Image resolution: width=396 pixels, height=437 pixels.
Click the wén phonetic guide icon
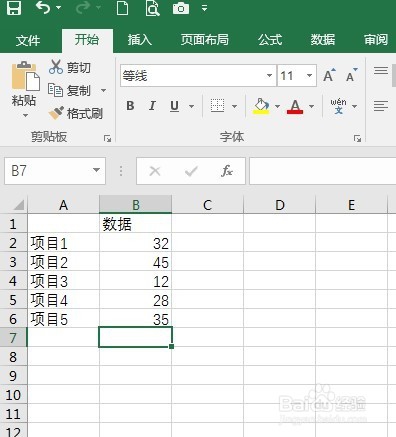(338, 106)
